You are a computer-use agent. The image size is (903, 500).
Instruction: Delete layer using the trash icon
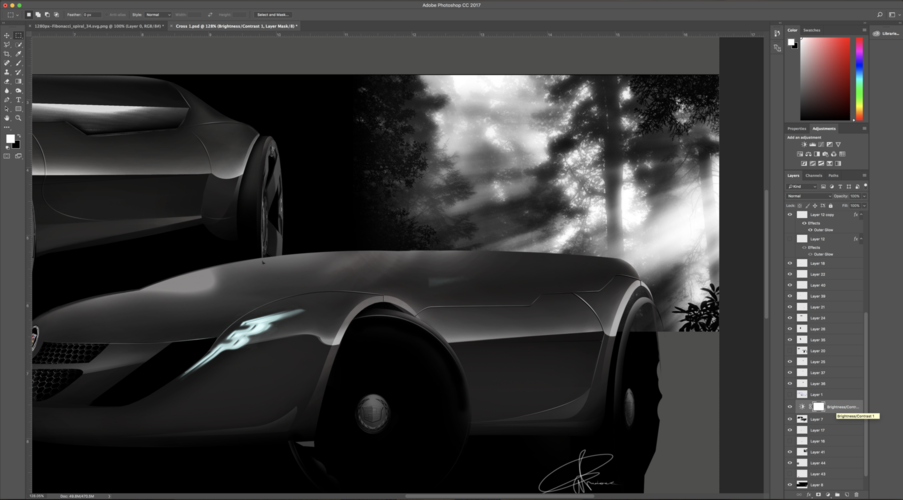coord(856,494)
